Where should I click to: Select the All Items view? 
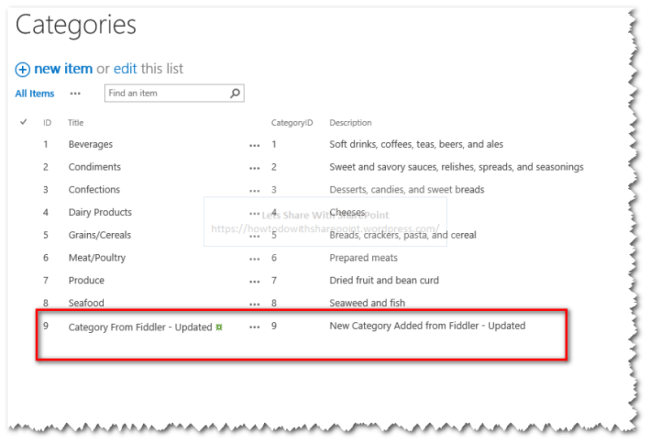point(35,94)
